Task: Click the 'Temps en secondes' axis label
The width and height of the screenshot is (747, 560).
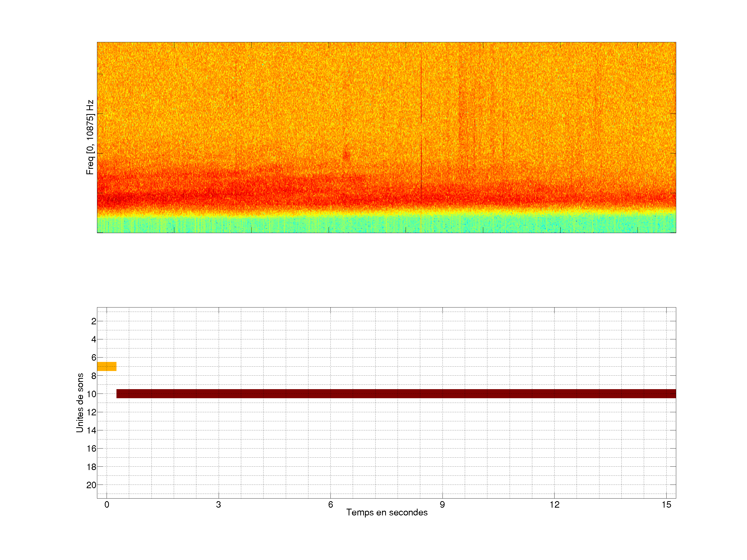Action: point(387,512)
